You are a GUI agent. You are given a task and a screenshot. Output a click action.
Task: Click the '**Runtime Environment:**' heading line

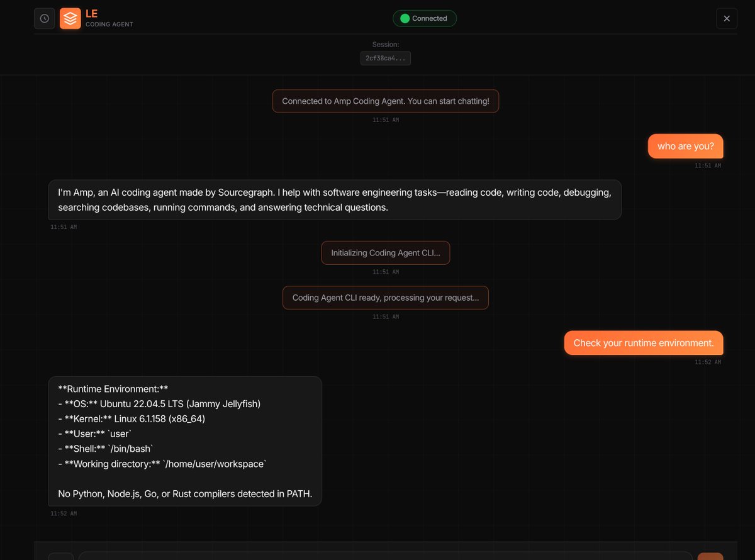pyautogui.click(x=113, y=388)
